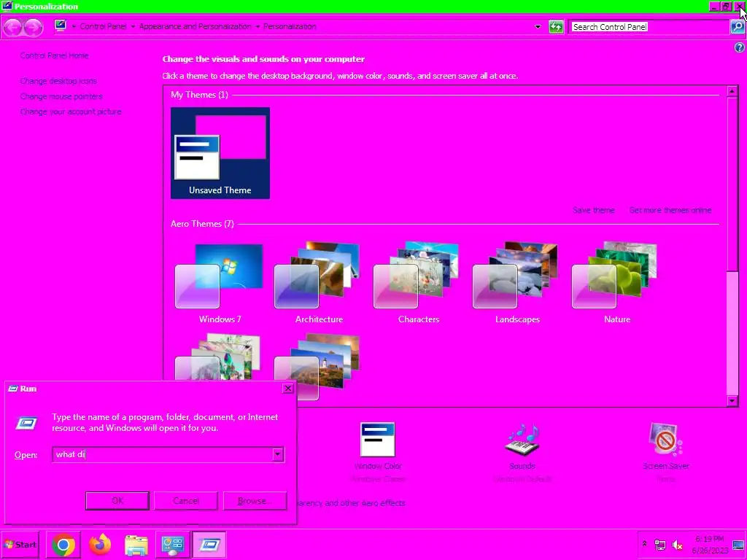Click Personalization breadcrumb item
The image size is (747, 560).
click(290, 26)
